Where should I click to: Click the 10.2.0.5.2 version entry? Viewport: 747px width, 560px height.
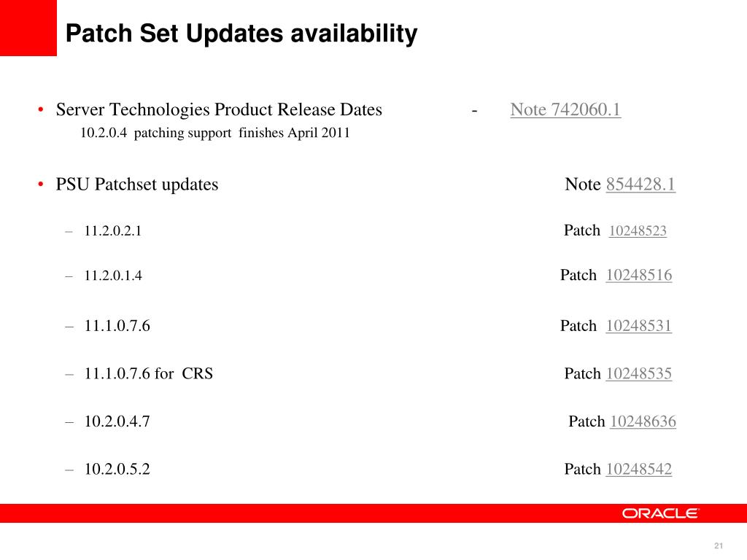117,469
